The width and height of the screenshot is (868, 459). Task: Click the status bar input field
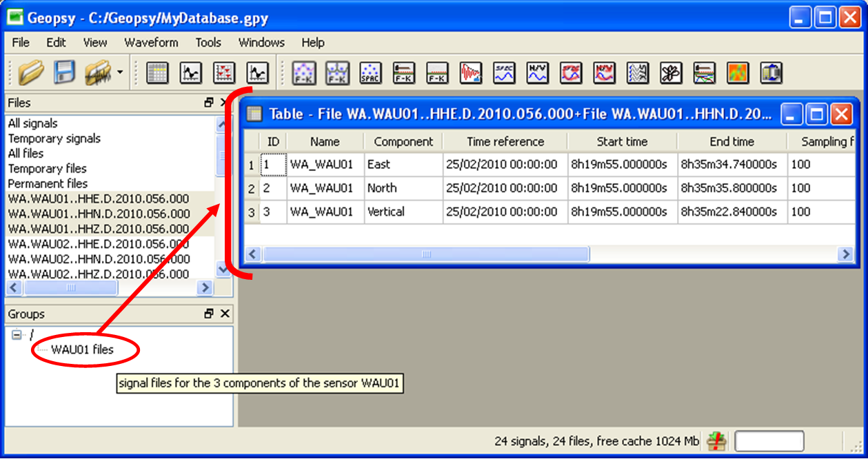pyautogui.click(x=769, y=441)
